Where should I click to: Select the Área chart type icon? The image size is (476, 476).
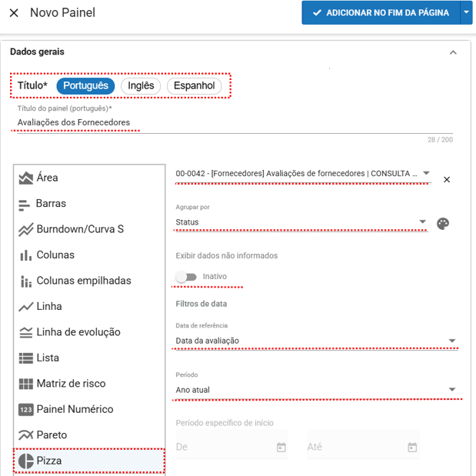point(26,178)
